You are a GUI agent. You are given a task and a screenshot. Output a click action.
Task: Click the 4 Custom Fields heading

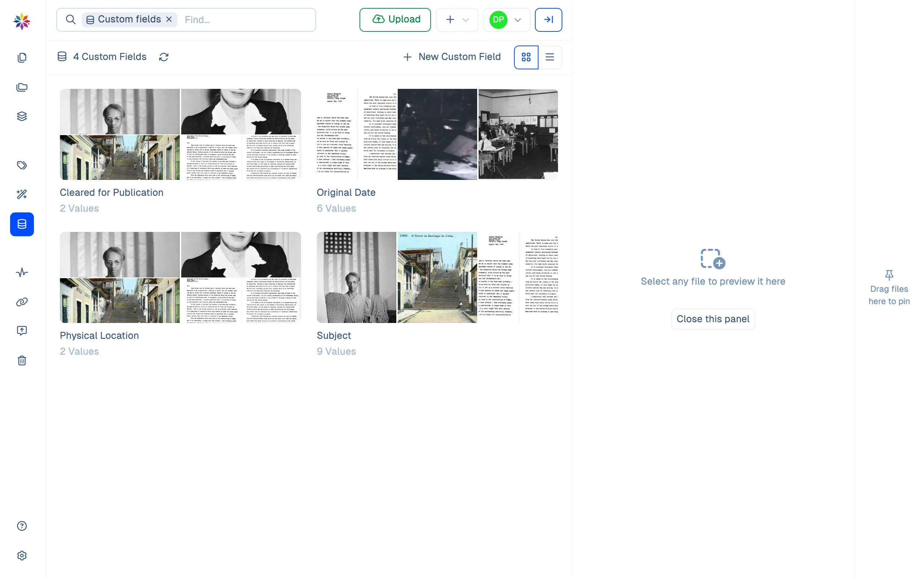click(x=110, y=57)
